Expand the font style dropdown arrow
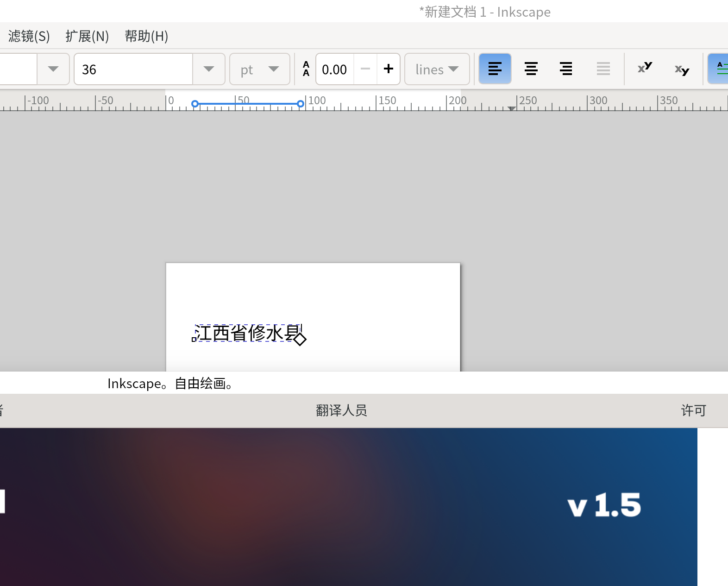The image size is (728, 586). point(53,69)
